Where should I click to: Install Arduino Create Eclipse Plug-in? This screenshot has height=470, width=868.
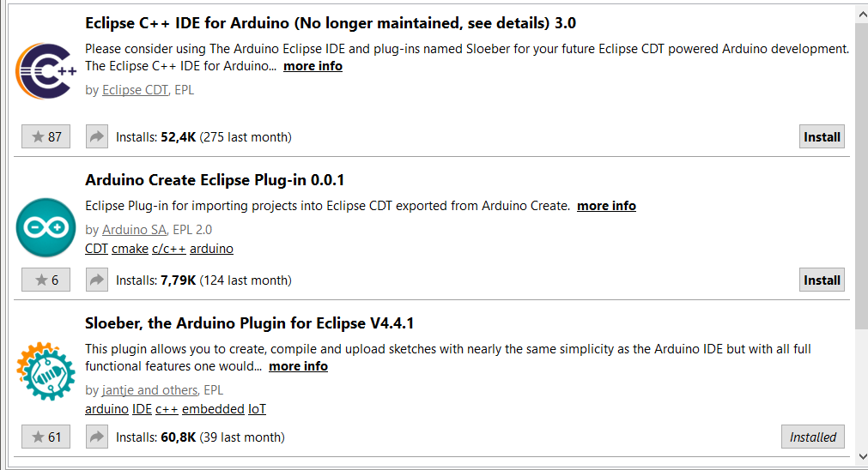(x=822, y=280)
